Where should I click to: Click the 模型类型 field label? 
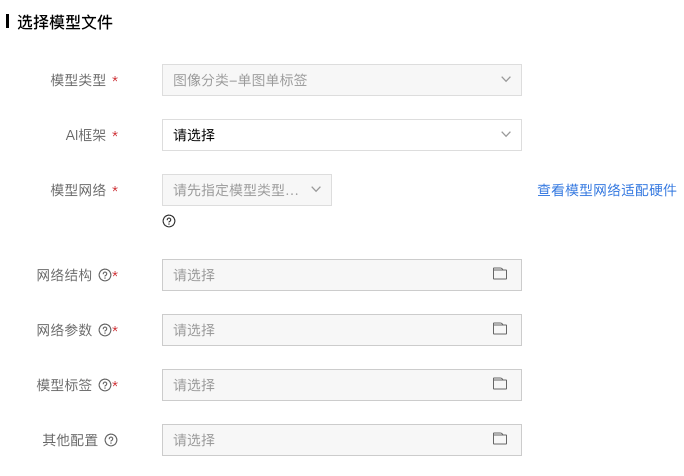(78, 80)
